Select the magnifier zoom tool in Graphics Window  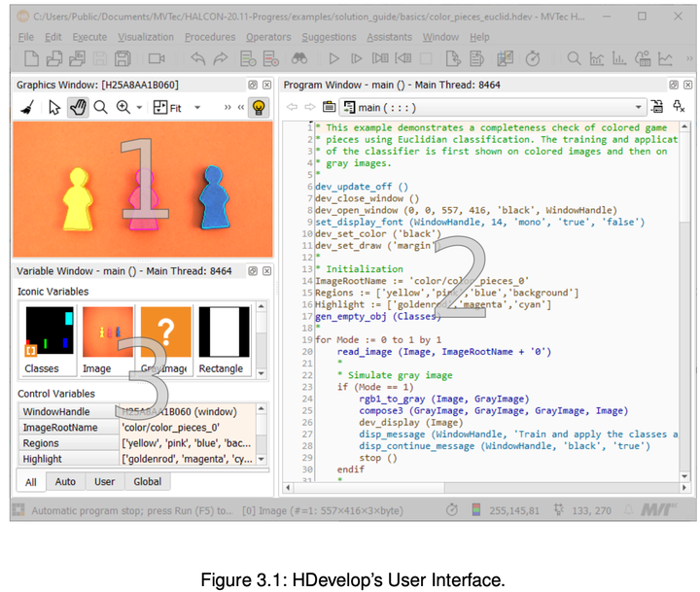(x=100, y=108)
